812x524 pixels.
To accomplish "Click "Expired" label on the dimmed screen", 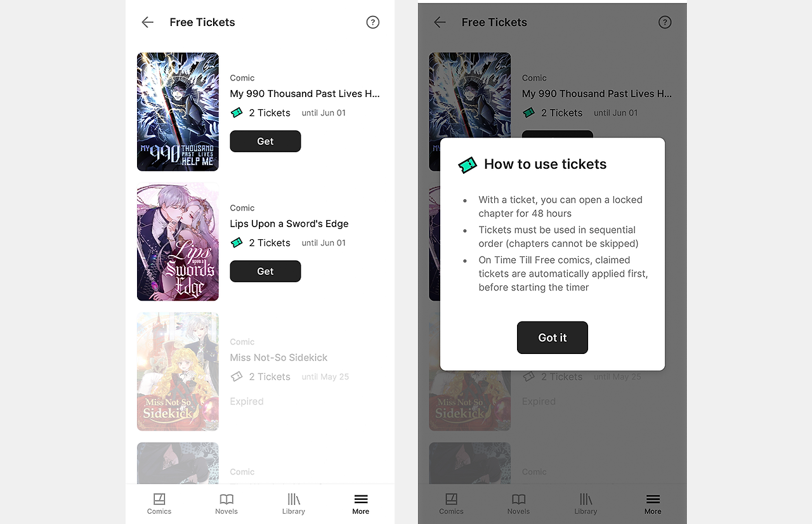I will (539, 402).
